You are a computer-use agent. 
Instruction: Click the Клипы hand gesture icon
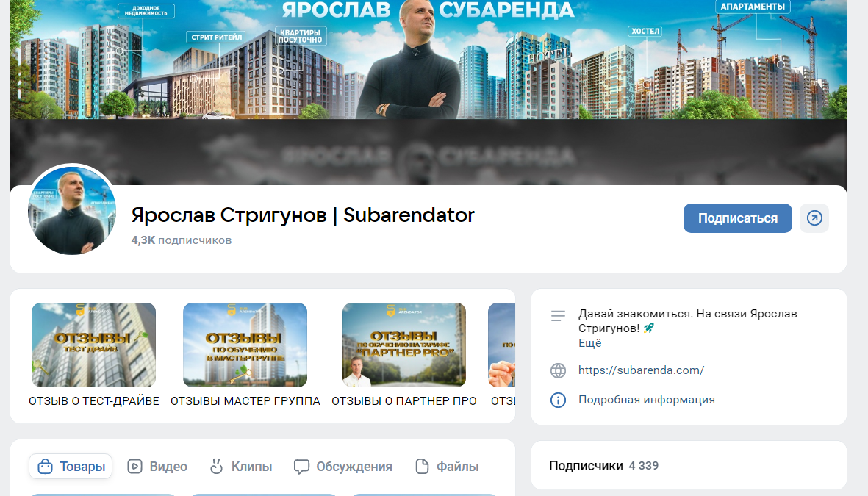(x=216, y=467)
